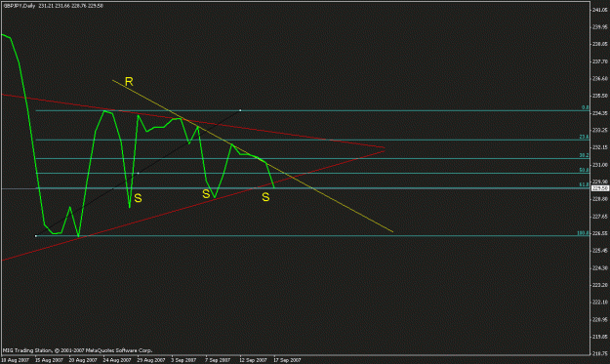The width and height of the screenshot is (610, 364).
Task: Click the yellow R resistance label
Action: 129,82
